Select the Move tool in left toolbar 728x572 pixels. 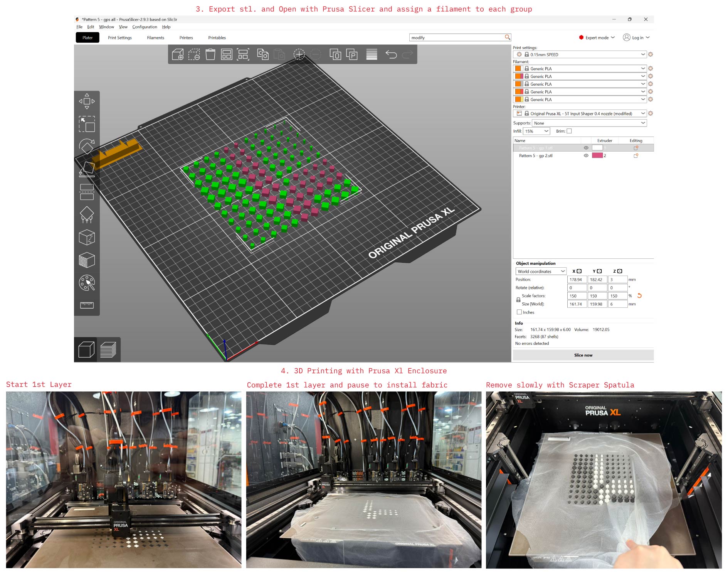87,101
